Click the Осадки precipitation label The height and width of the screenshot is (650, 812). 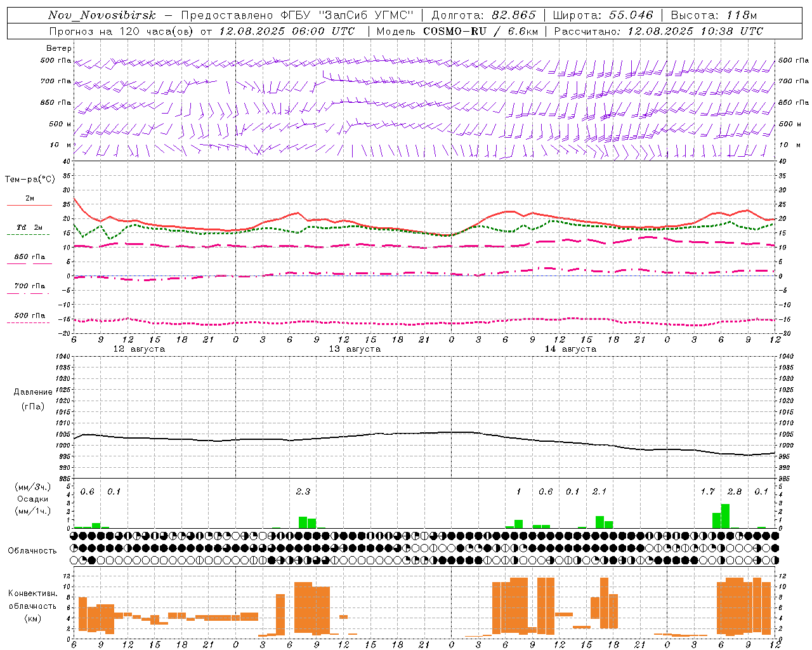tap(32, 499)
